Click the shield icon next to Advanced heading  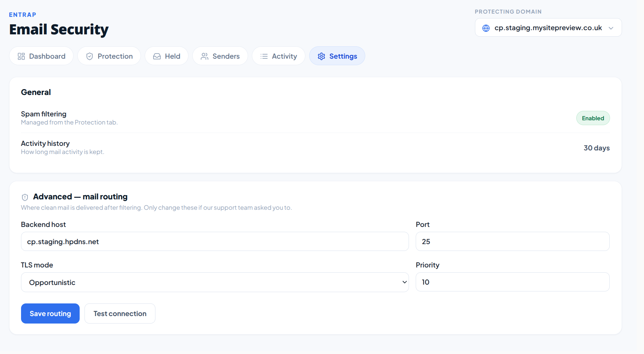pos(25,197)
